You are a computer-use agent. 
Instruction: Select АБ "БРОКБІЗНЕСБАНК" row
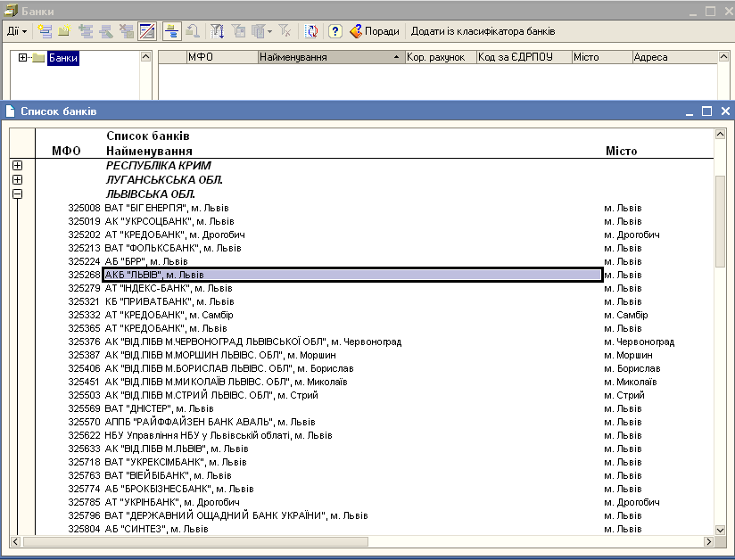click(x=374, y=489)
